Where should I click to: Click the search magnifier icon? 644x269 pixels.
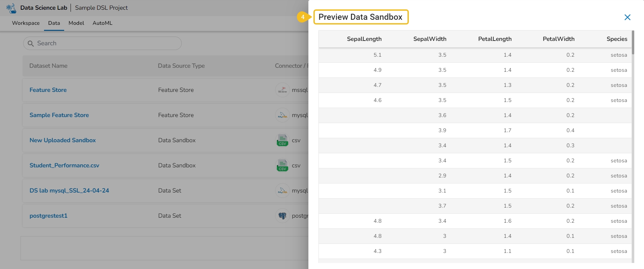click(31, 44)
